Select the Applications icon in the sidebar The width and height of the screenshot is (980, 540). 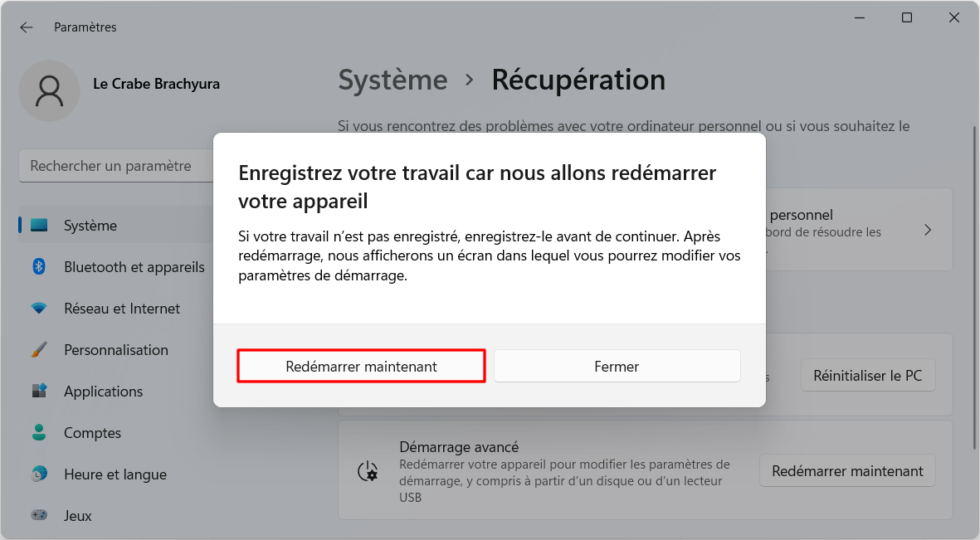pos(39,392)
